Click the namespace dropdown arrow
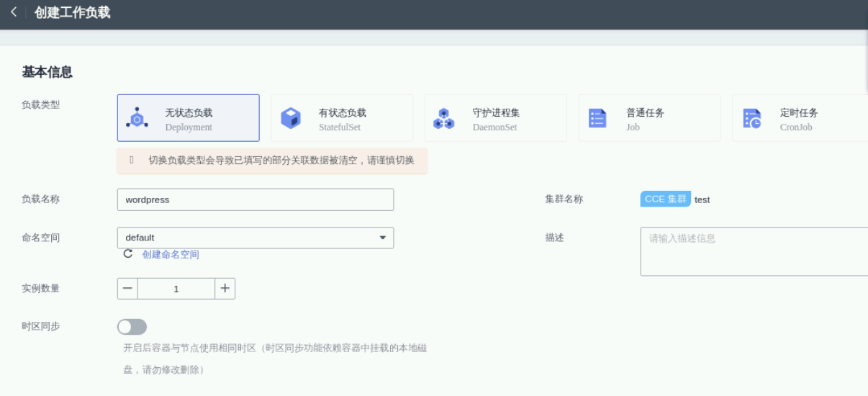The height and width of the screenshot is (396, 868). [x=382, y=238]
